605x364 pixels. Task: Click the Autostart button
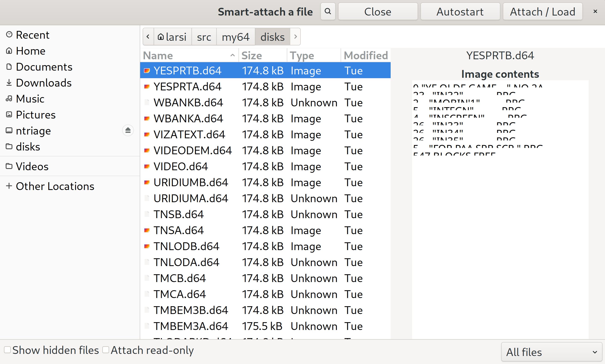tap(460, 12)
